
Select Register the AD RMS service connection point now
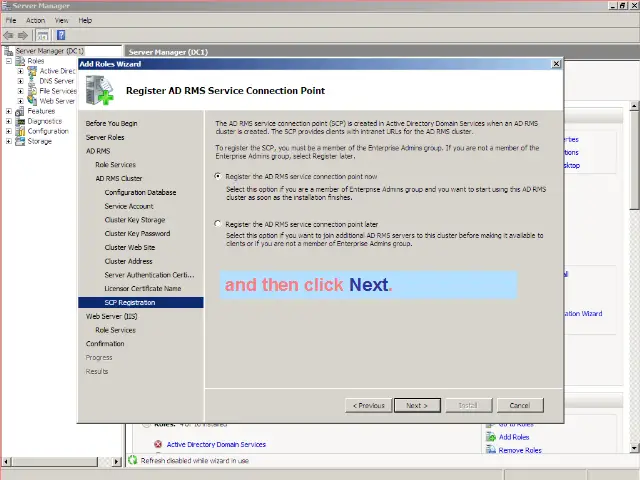[x=218, y=176]
